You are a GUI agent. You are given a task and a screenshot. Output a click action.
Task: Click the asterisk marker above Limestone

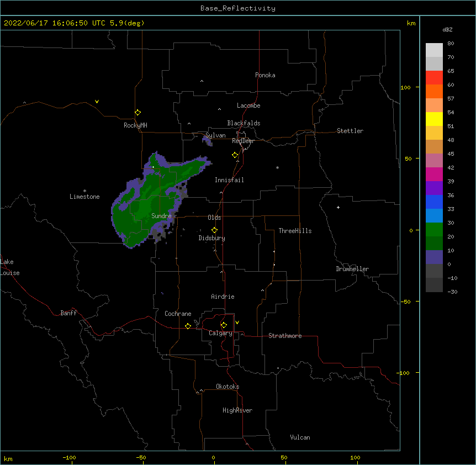point(84,191)
